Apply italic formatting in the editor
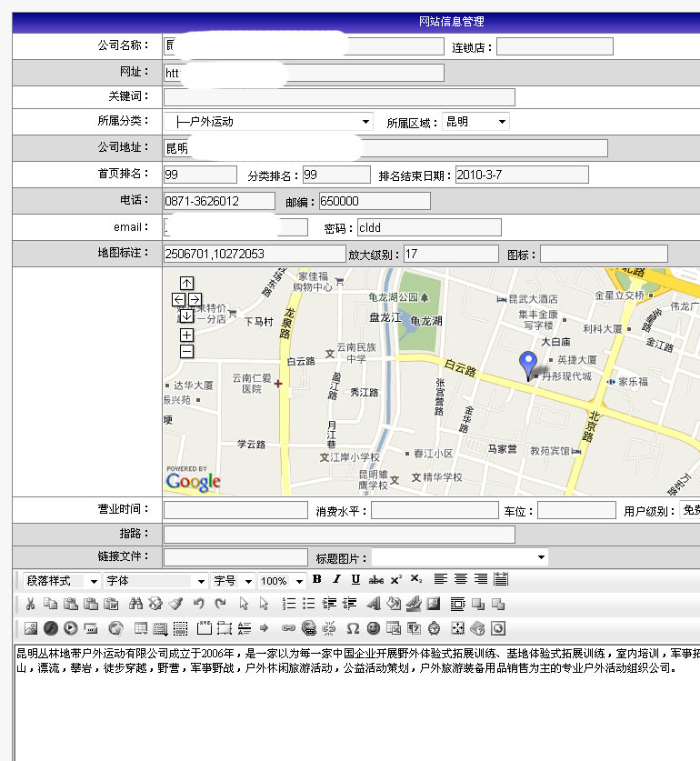The image size is (700, 761). pyautogui.click(x=336, y=579)
